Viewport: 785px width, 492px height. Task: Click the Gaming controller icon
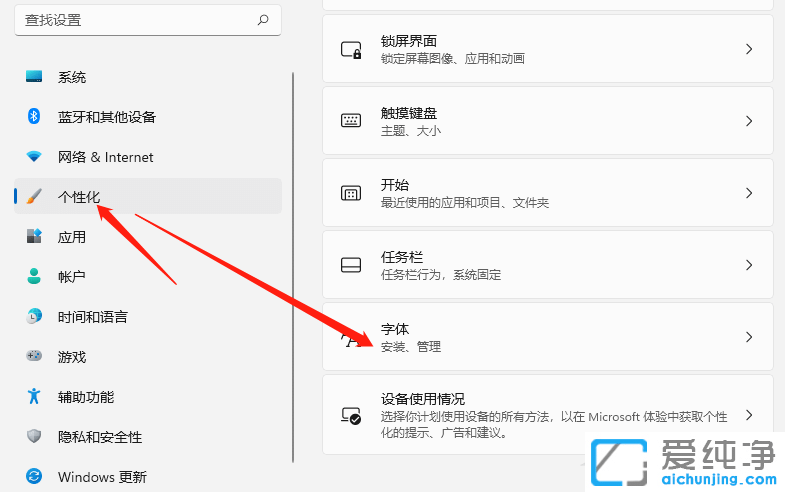tap(34, 357)
